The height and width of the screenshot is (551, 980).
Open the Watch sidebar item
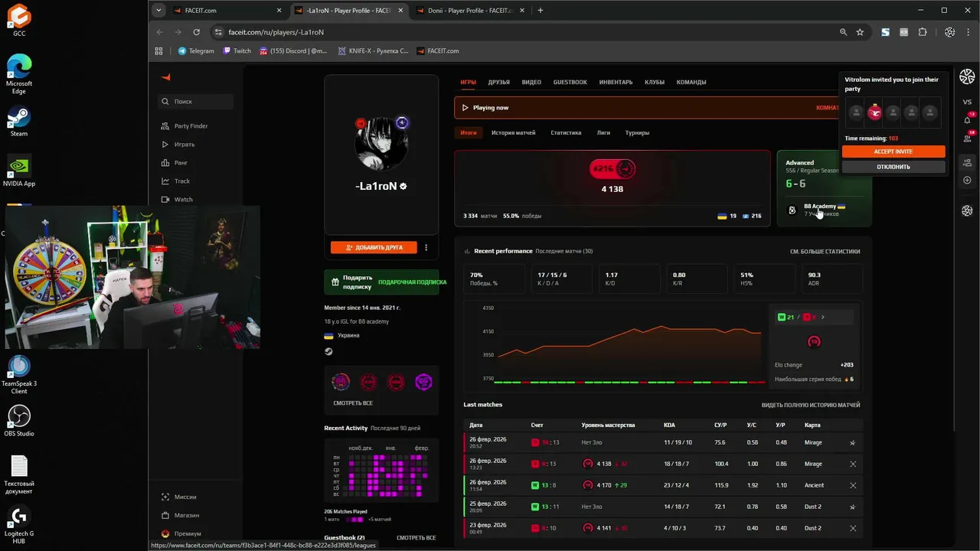point(177,199)
